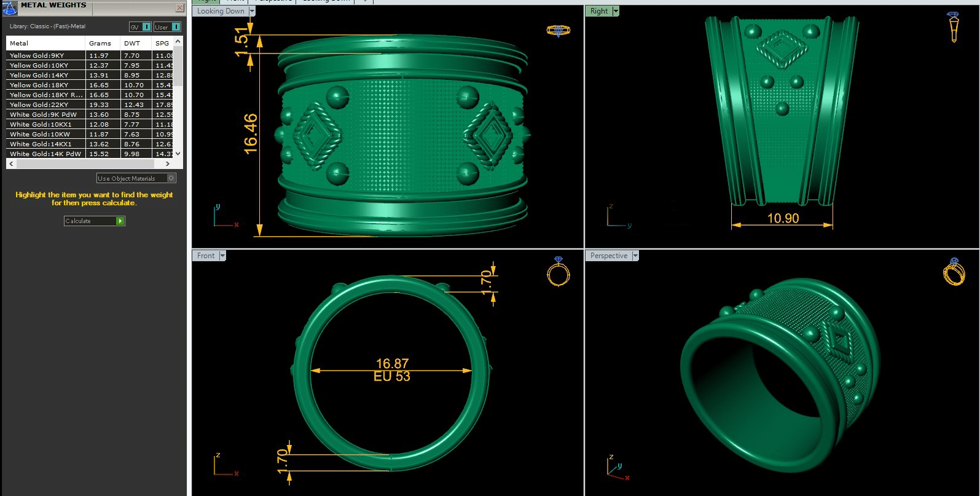Select the White Gold:10KW row
The image size is (980, 496).
(x=90, y=134)
